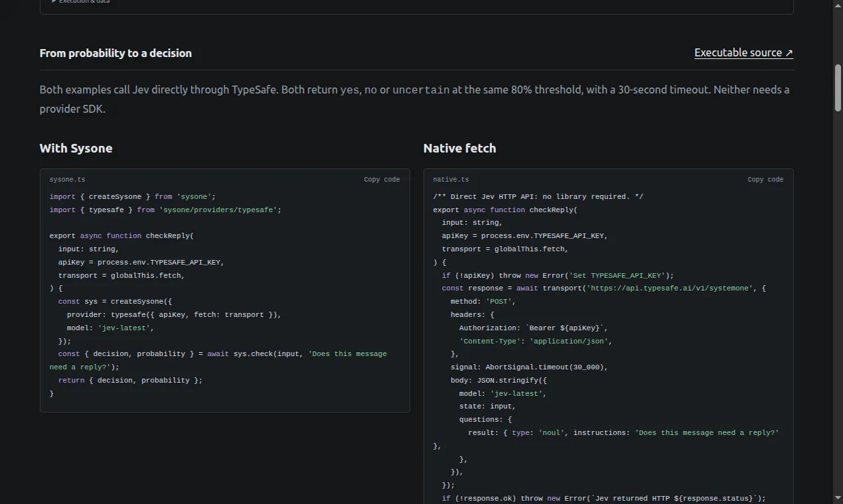The height and width of the screenshot is (504, 843).
Task: Click the 'Jev returned HTTP' error line
Action: (x=603, y=498)
